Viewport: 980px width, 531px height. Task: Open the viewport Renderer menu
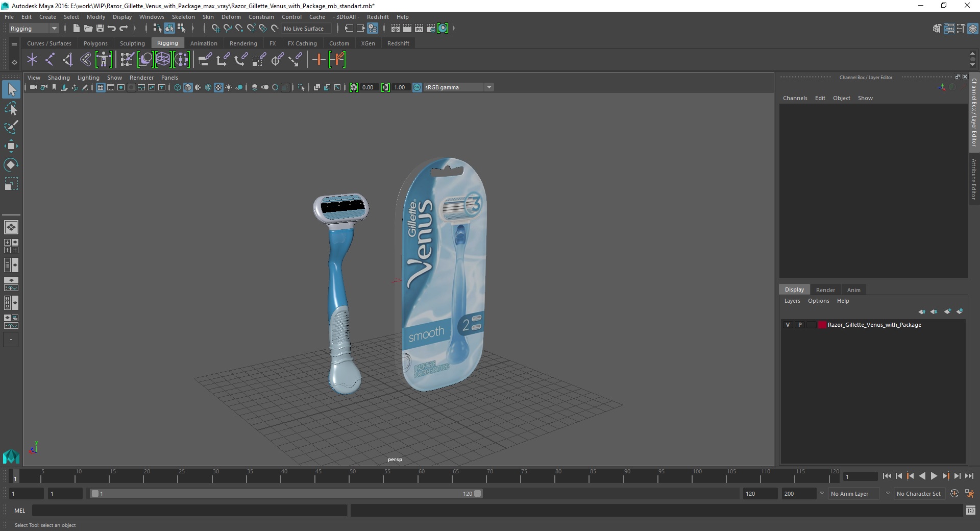tap(141, 78)
